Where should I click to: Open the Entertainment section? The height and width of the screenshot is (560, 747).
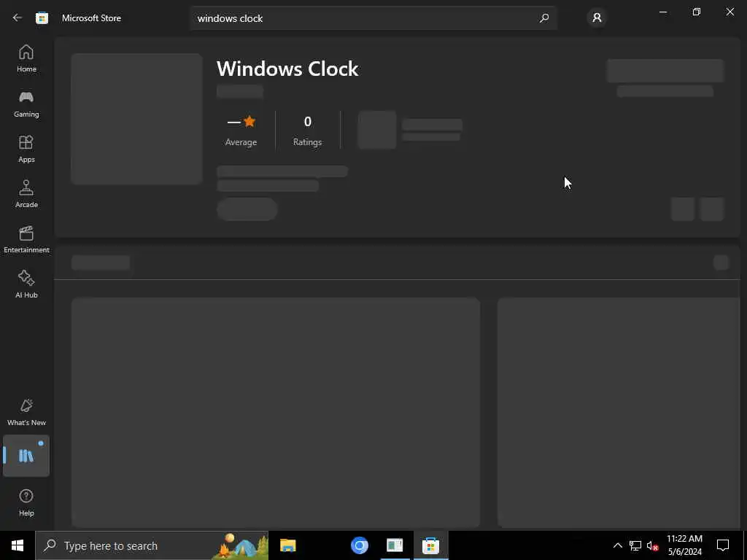coord(26,239)
